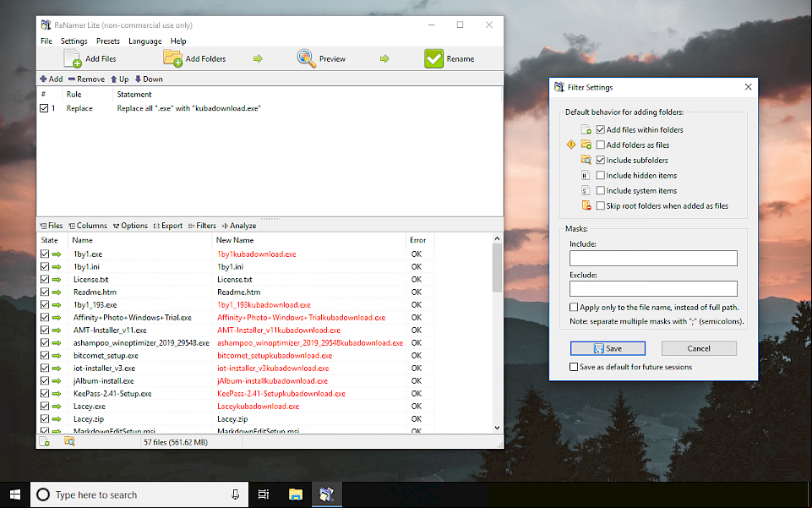
Task: Open the Options dropdown menu
Action: 130,226
